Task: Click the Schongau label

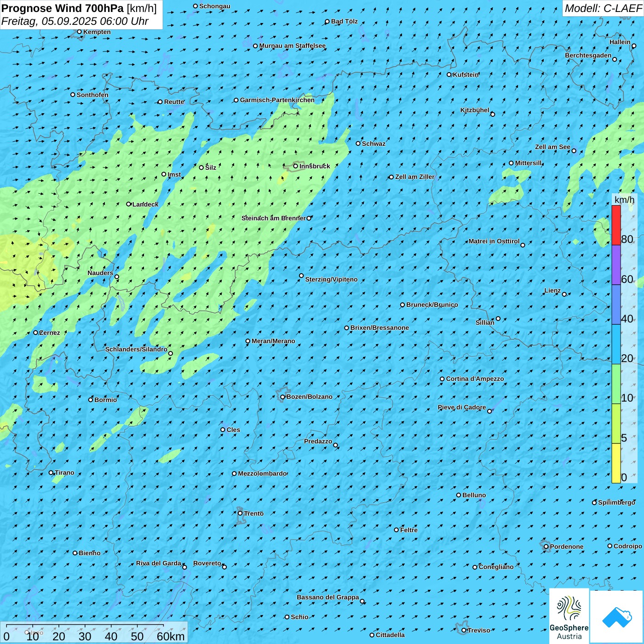Action: point(214,6)
